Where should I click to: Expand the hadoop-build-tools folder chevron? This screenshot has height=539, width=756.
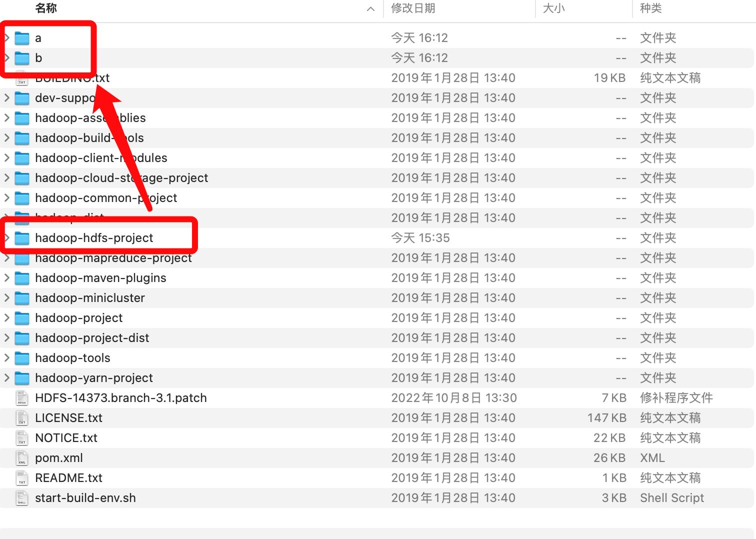(x=7, y=138)
